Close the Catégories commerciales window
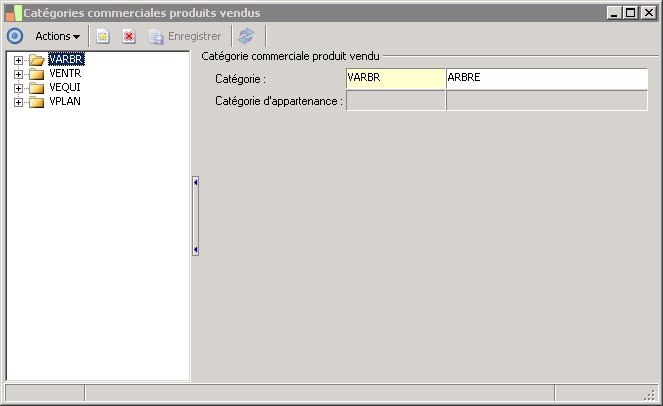The image size is (663, 406). (x=648, y=13)
